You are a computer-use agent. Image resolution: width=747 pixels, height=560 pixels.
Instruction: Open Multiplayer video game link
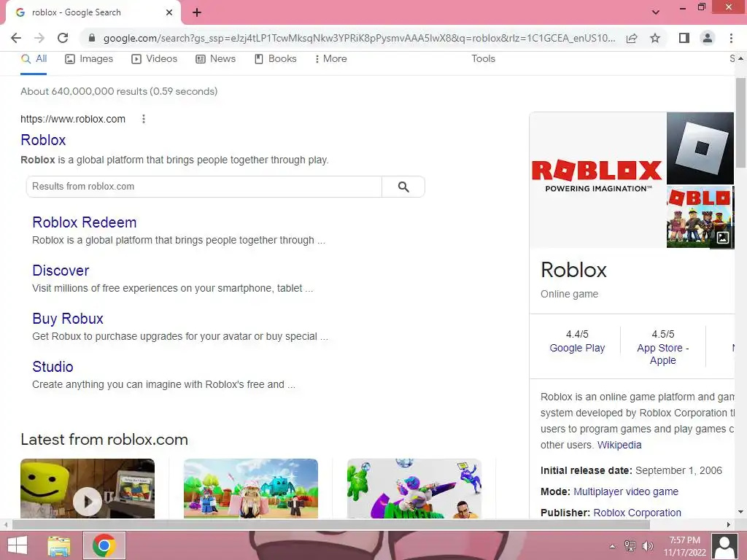pos(625,492)
